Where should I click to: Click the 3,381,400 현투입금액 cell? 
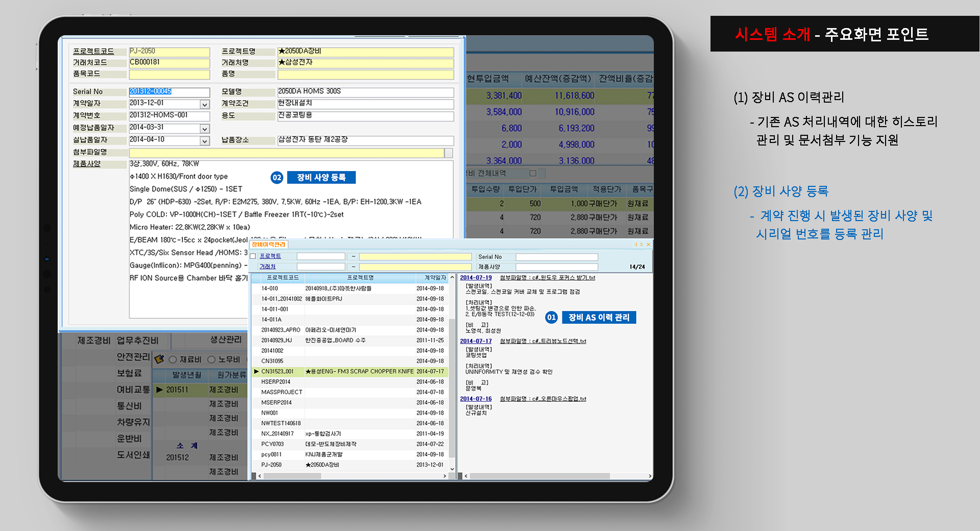[x=503, y=95]
